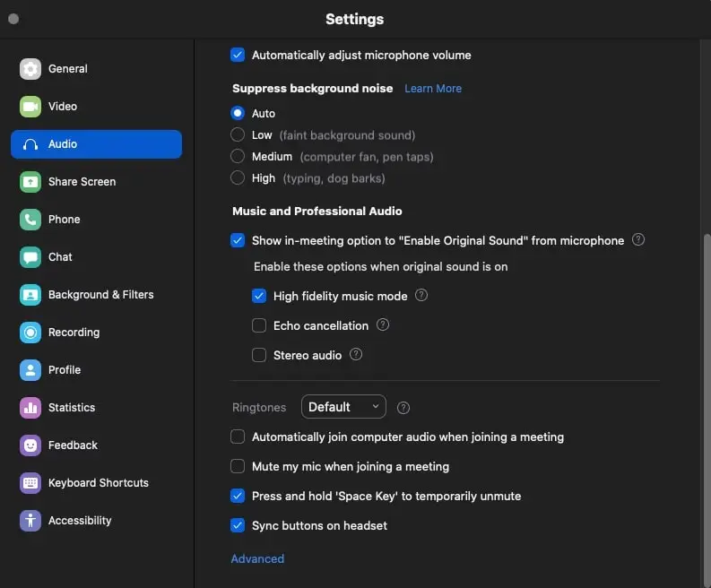Viewport: 711px width, 588px height.
Task: Click the General gear icon in sidebar
Action: tap(30, 69)
